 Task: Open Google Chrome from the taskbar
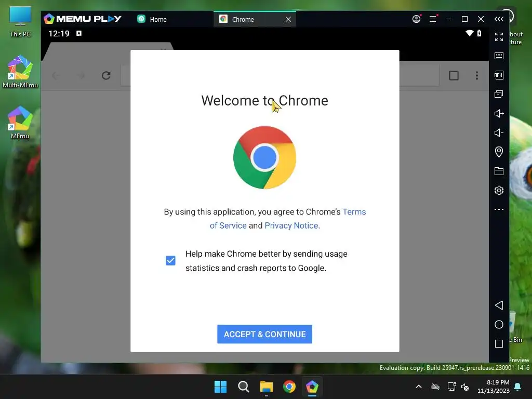point(289,387)
